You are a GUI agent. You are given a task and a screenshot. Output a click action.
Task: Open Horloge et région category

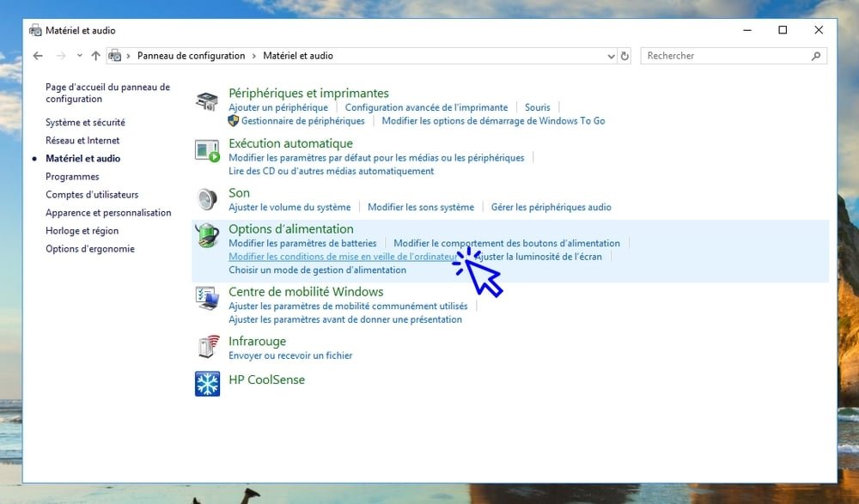(x=82, y=231)
